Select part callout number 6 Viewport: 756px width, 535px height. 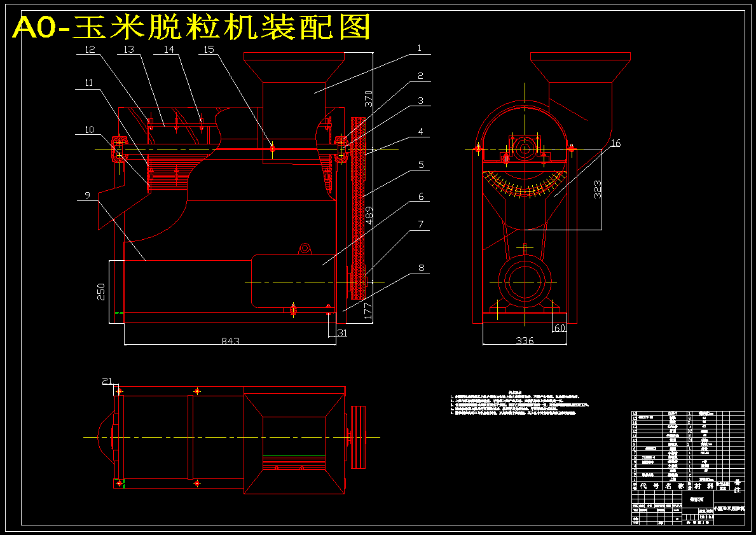[421, 197]
